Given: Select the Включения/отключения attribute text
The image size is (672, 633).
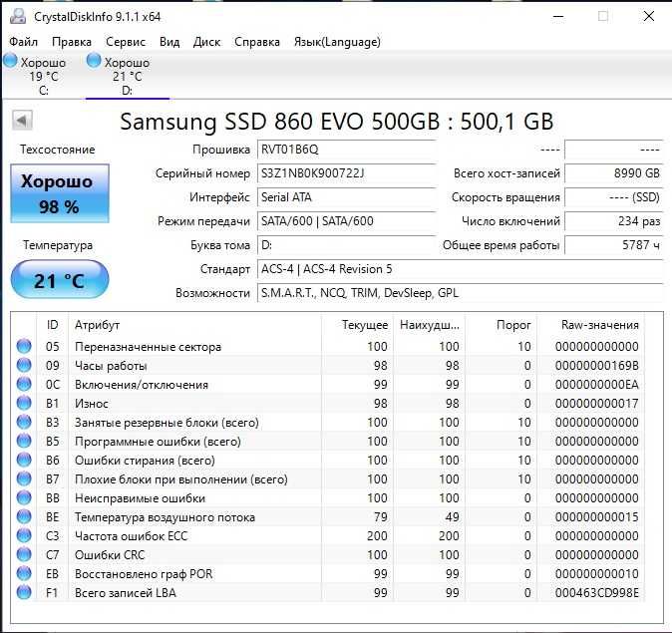Looking at the screenshot, I should click(x=142, y=385).
